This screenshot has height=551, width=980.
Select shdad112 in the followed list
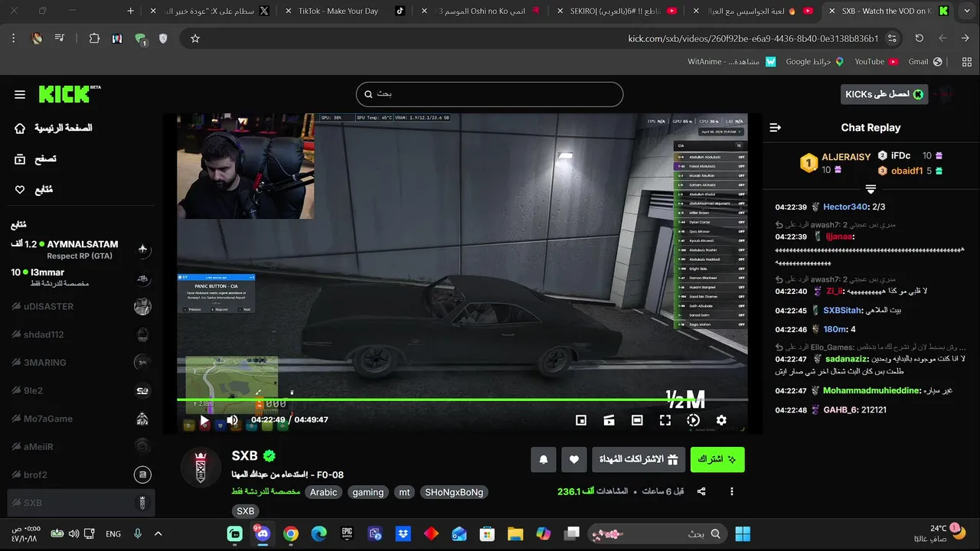[x=80, y=334]
